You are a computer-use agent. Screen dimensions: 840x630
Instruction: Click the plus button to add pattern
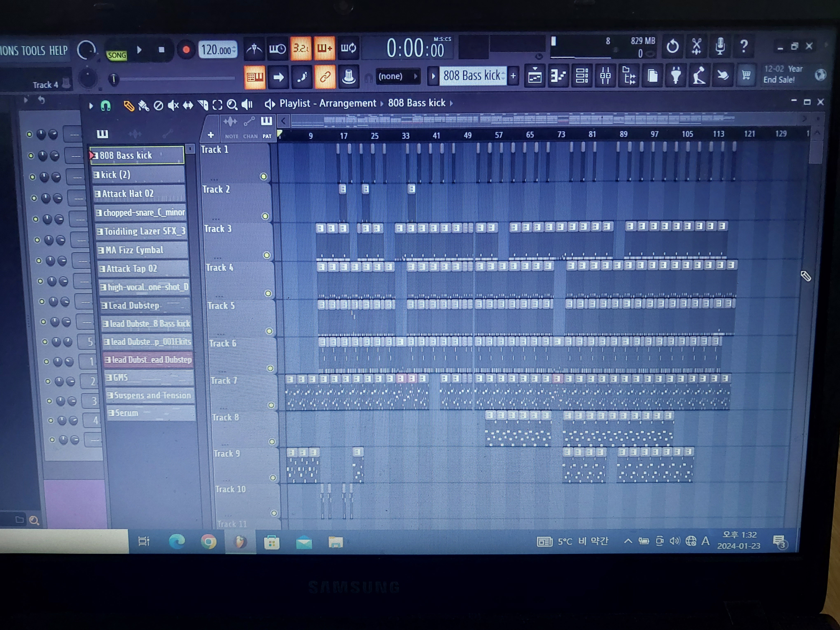tap(513, 76)
